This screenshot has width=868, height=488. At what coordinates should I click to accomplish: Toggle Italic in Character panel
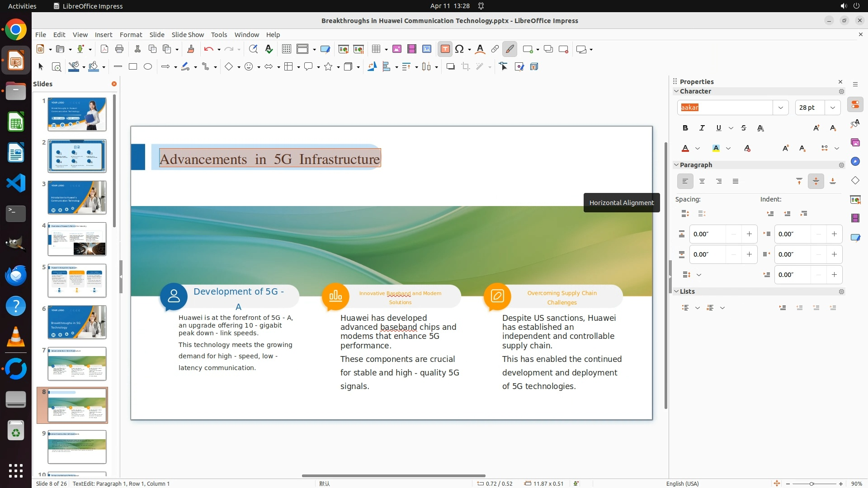[702, 128]
